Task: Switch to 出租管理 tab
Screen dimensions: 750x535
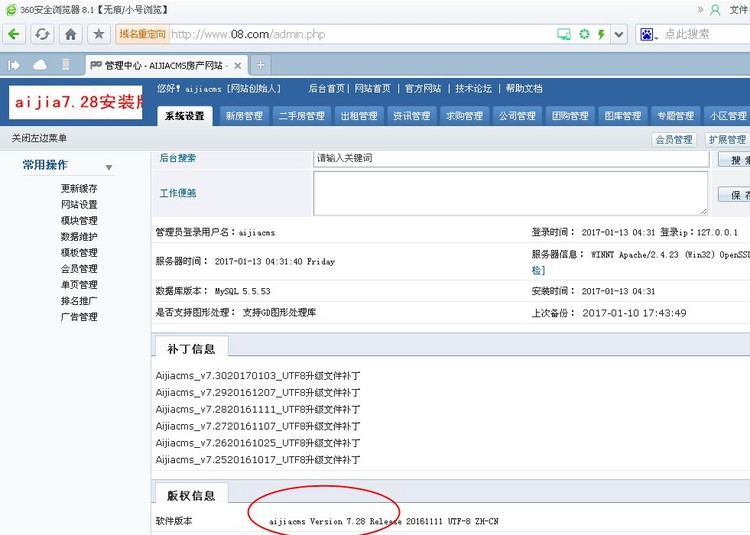Action: pos(359,116)
